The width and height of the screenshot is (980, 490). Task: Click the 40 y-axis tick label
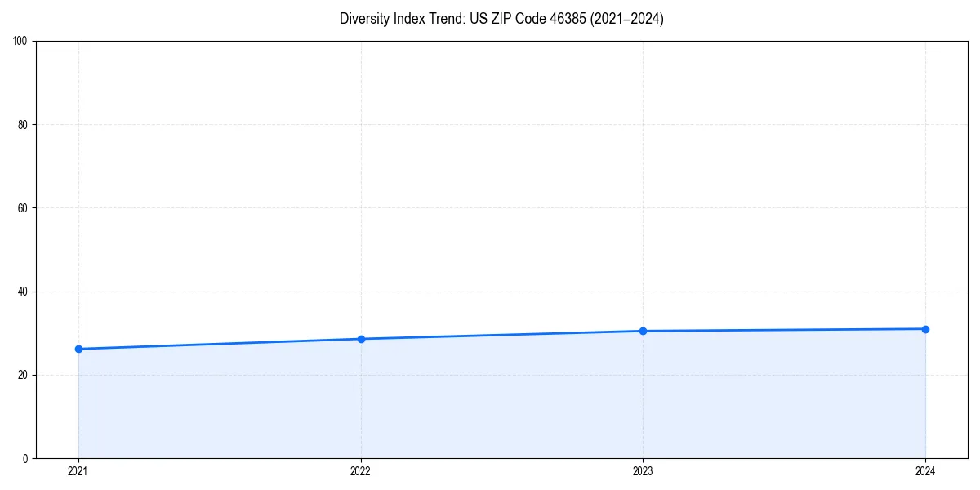24,290
